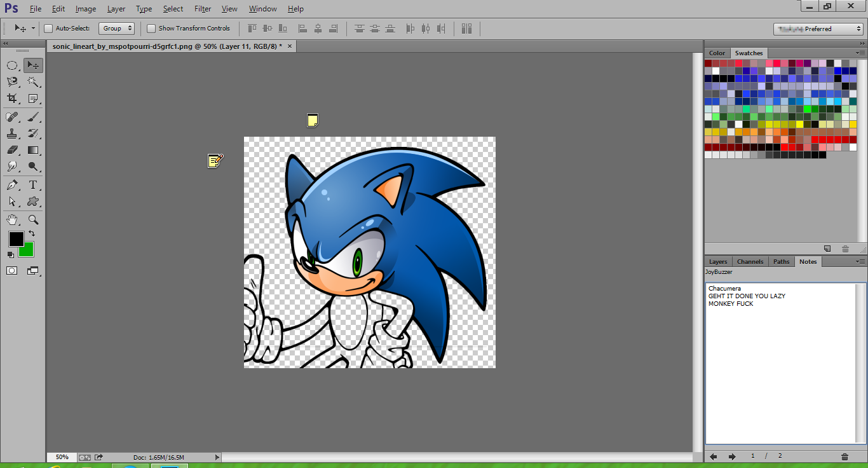Select the Pen tool
This screenshot has width=868, height=468.
coord(12,185)
